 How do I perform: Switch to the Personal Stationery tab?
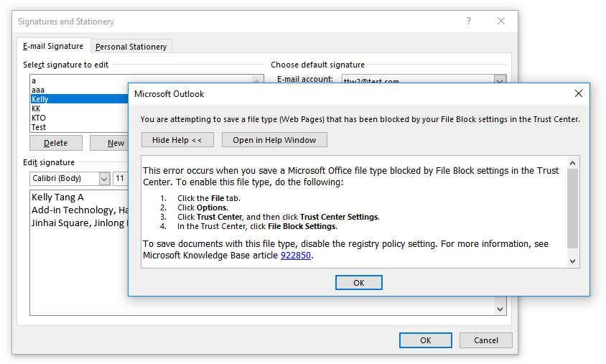click(x=131, y=47)
